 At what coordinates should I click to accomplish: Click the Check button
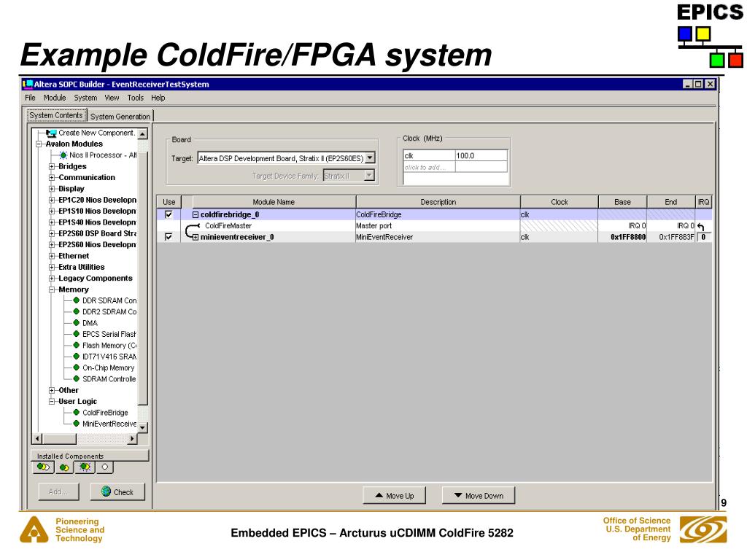click(117, 492)
